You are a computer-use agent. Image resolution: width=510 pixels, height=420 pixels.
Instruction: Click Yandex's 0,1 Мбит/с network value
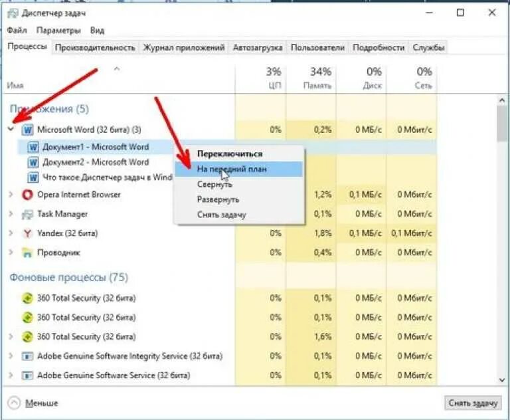[412, 233]
